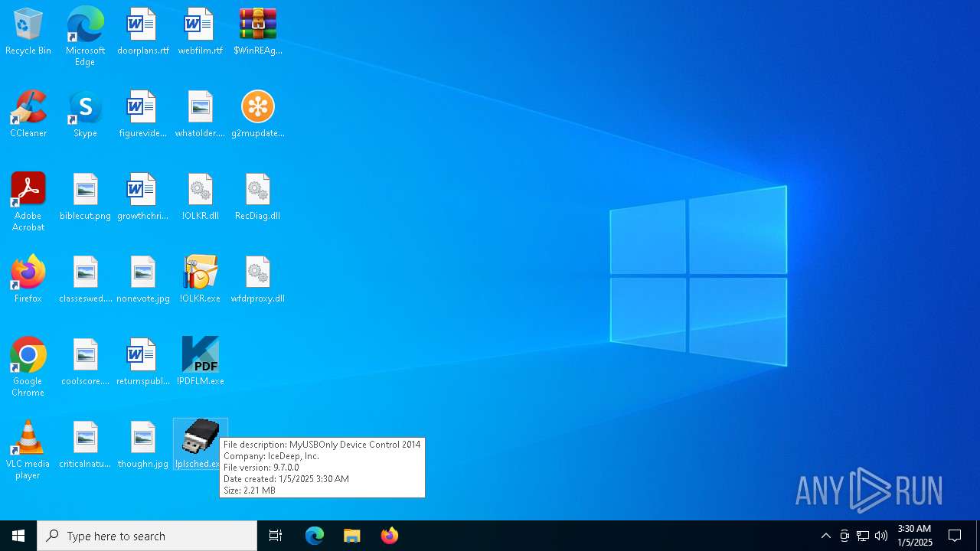980x551 pixels.
Task: Select the VLC media player shortcut
Action: point(28,450)
